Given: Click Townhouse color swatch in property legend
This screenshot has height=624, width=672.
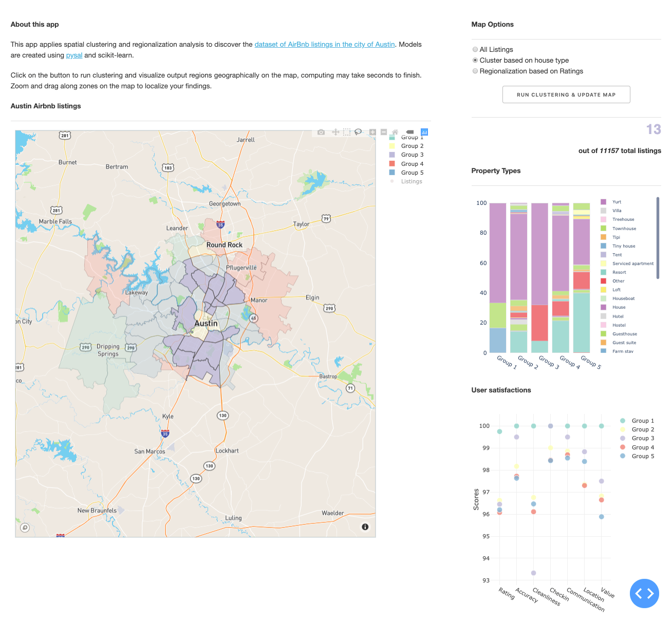Looking at the screenshot, I should tap(603, 229).
